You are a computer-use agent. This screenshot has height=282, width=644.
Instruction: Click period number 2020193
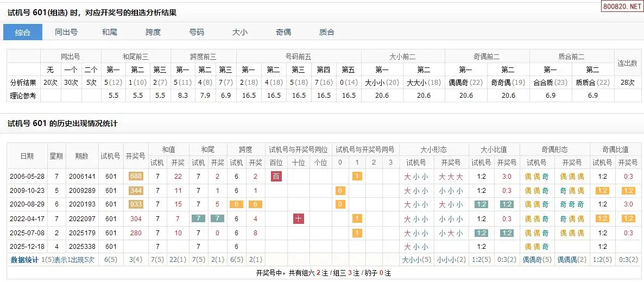pos(82,205)
